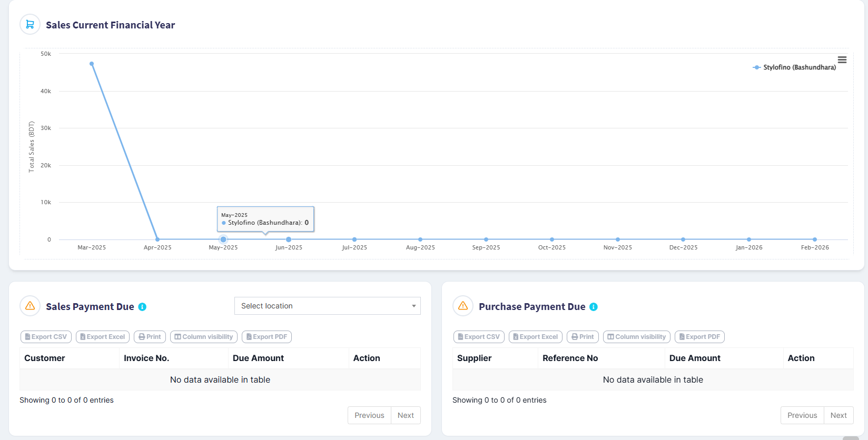This screenshot has height=440, width=868.
Task: Click the Purchase Payment Due warning icon
Action: 463,306
